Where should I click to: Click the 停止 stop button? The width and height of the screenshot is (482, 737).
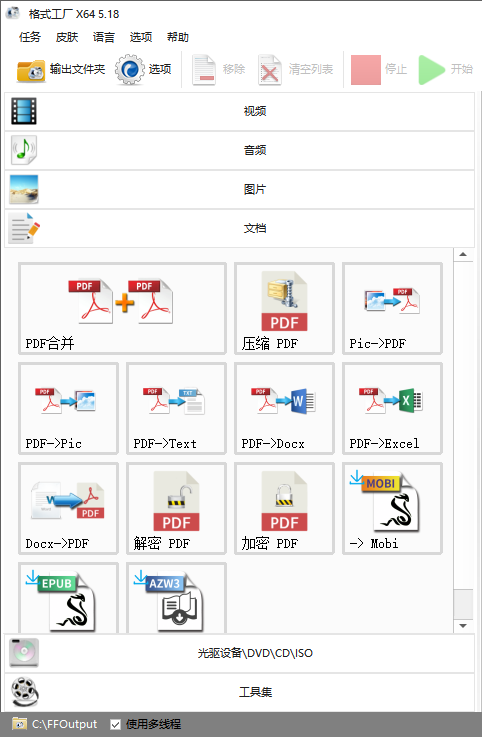coord(379,70)
